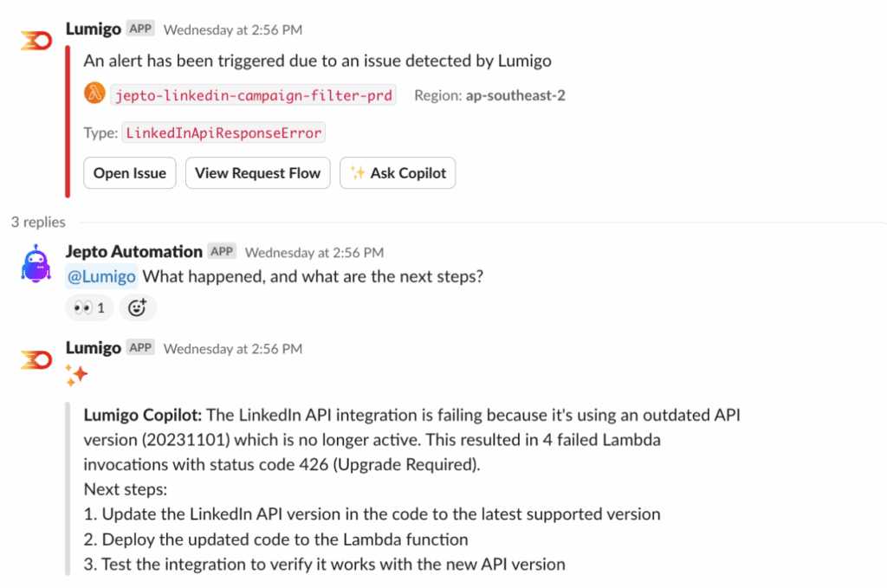Viewport: 887px width, 588px height.
Task: Click the first message's Wednesday 2:56 PM timestamp
Action: click(x=233, y=30)
